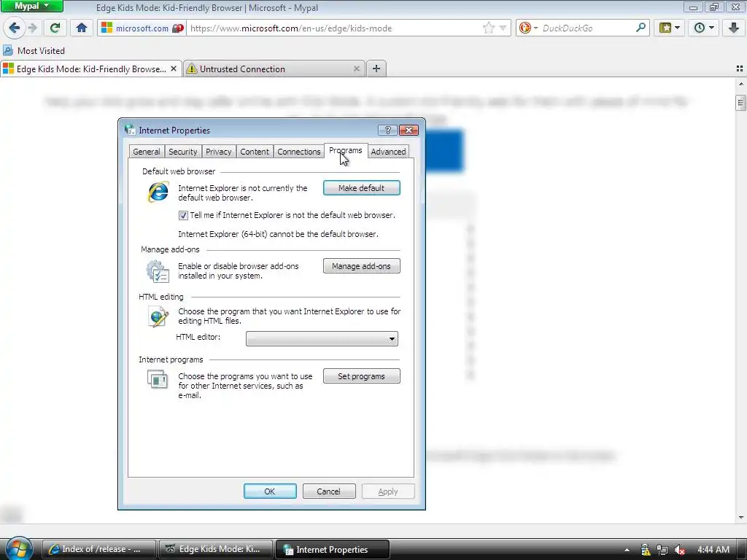Open a new browser tab
The height and width of the screenshot is (560, 747).
pos(376,69)
